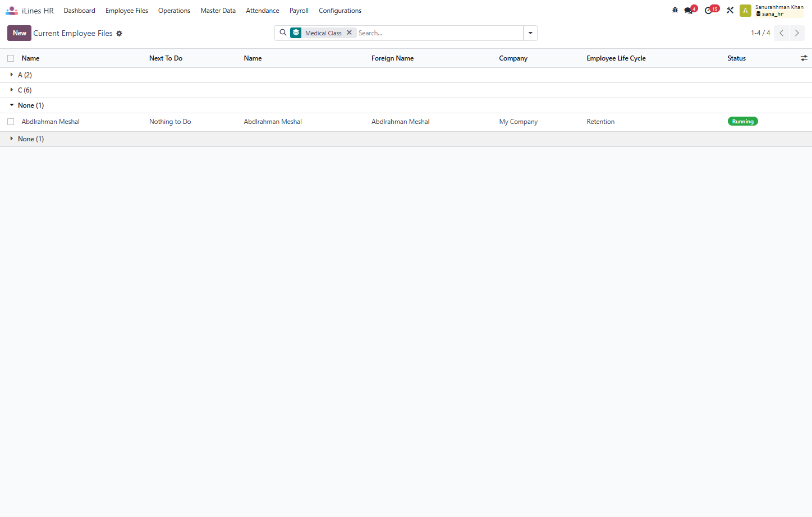Click the Retention life cycle cell
Viewport: 812px width, 517px height.
coord(600,122)
